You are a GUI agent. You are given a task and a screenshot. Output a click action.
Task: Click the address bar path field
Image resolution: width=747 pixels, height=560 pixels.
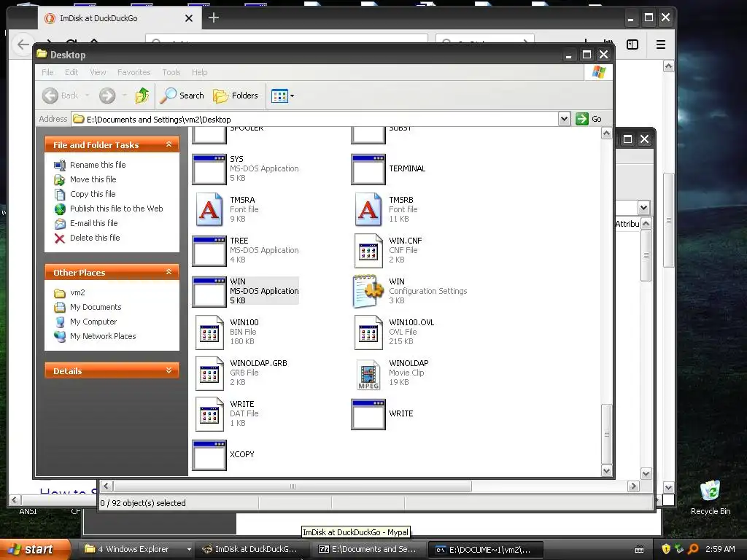[x=315, y=119]
